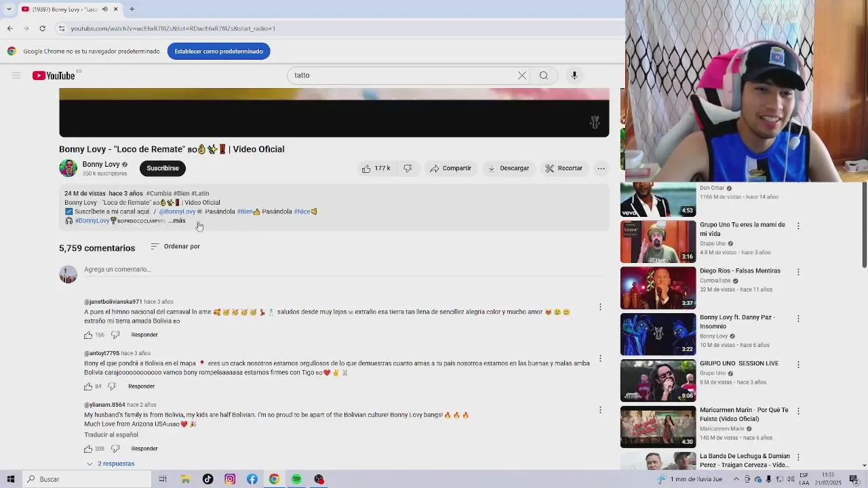Click Recortar clip button
Image resolution: width=868 pixels, height=488 pixels.
(564, 168)
